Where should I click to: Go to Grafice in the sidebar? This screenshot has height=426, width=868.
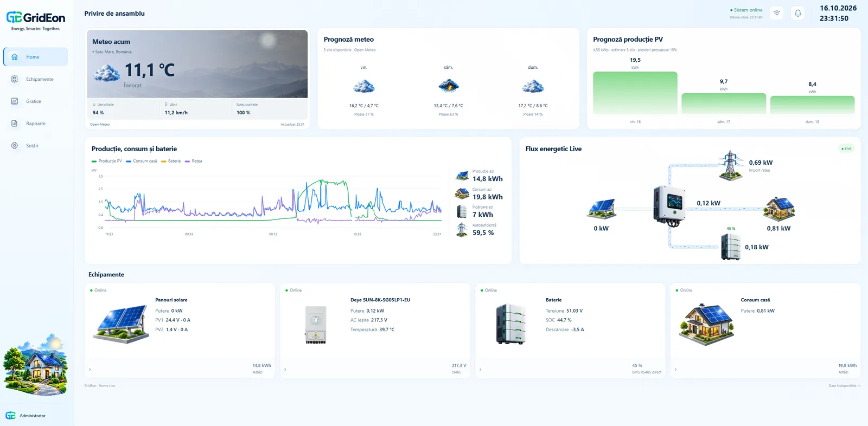click(x=36, y=101)
